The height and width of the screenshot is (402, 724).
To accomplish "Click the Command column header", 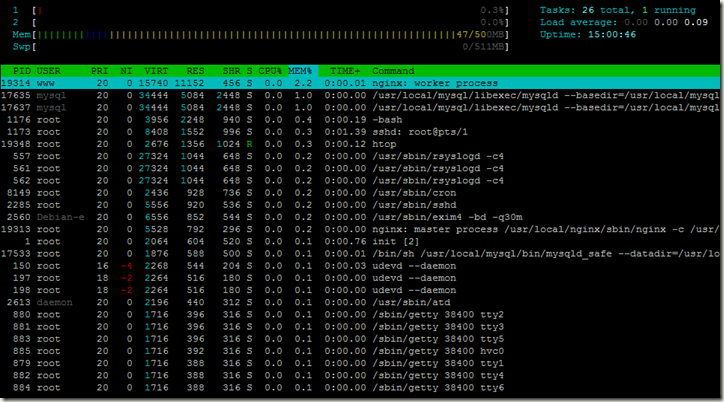I will [x=393, y=71].
